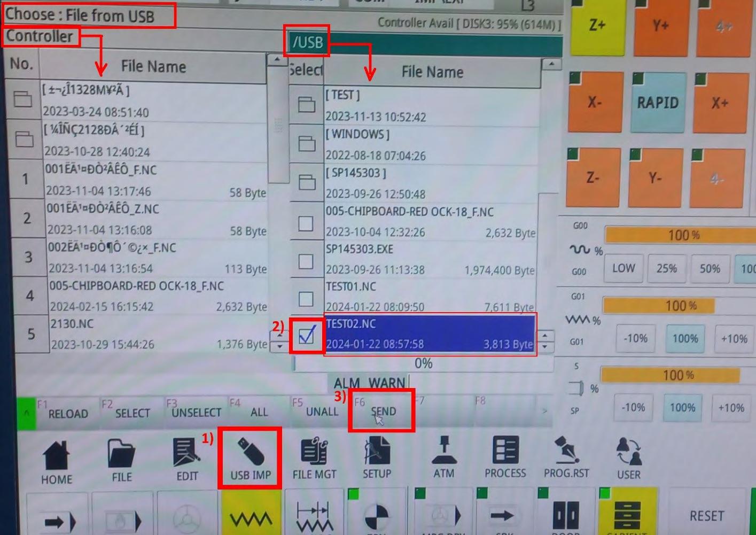This screenshot has width=756, height=535.
Task: Click F6 SEND softkey
Action: (383, 411)
